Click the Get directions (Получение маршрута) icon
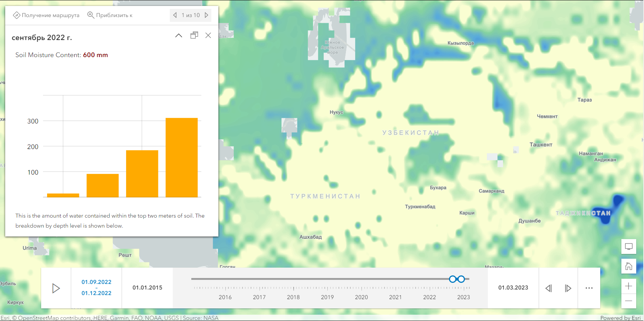 (17, 15)
